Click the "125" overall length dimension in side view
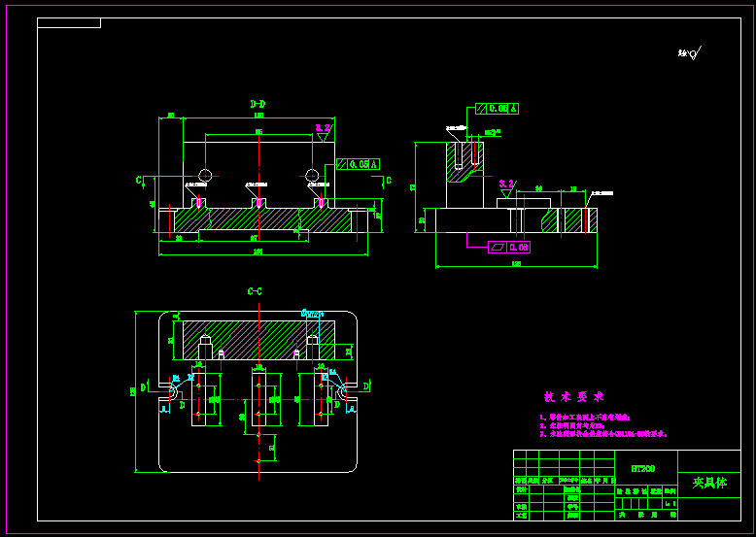This screenshot has height=537, width=756. (x=516, y=264)
